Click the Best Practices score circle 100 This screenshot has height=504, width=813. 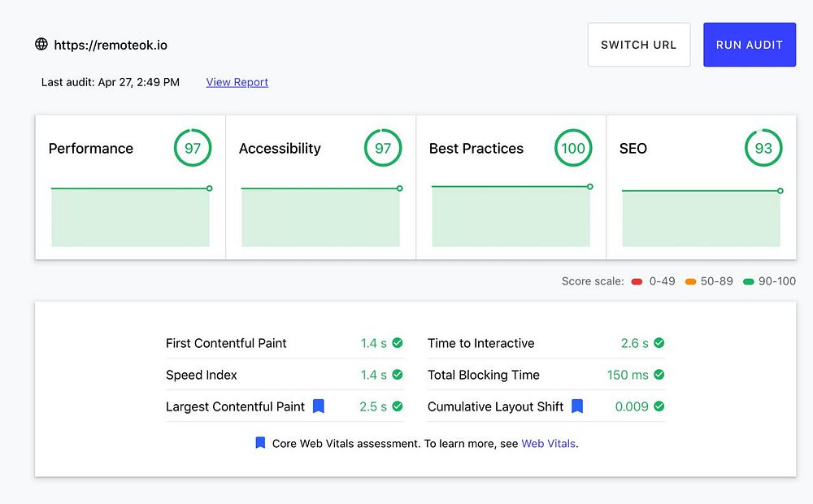(x=573, y=148)
